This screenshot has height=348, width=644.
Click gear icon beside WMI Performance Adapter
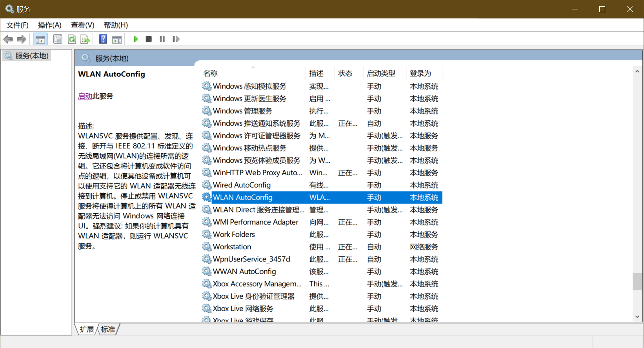[207, 222]
